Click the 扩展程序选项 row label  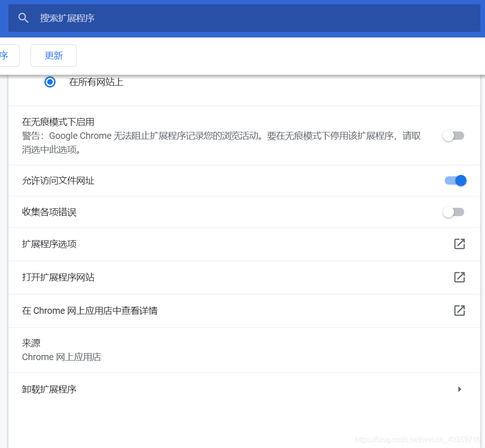[x=49, y=244]
